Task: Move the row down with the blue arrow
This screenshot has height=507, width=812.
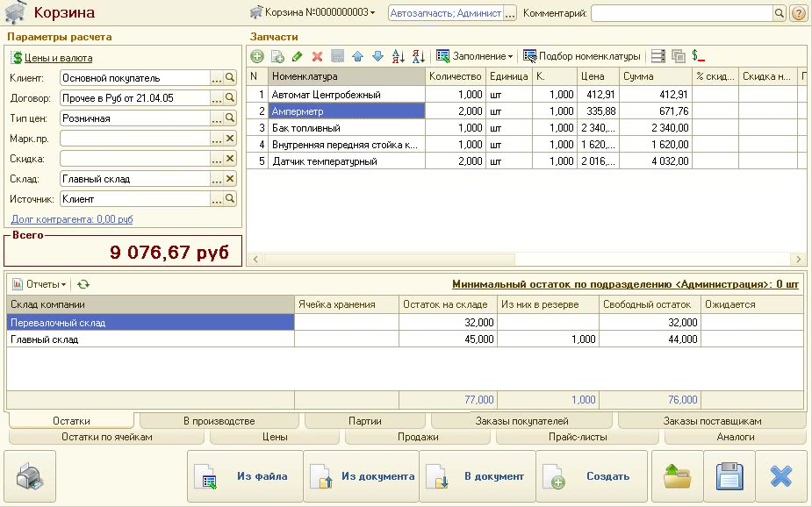Action: click(x=378, y=56)
